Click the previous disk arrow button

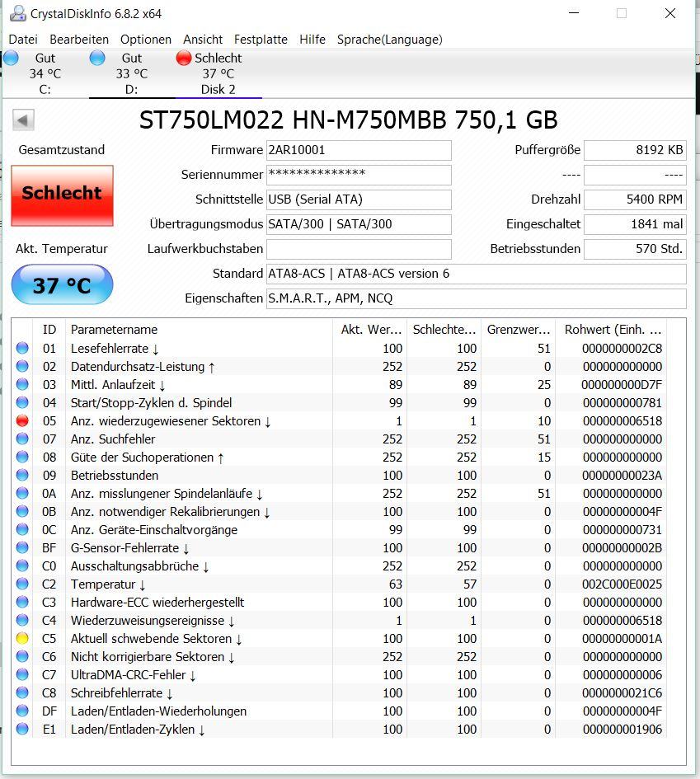click(23, 120)
